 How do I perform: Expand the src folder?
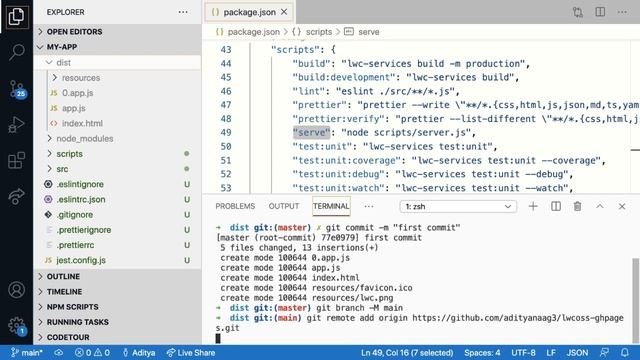point(117,169)
